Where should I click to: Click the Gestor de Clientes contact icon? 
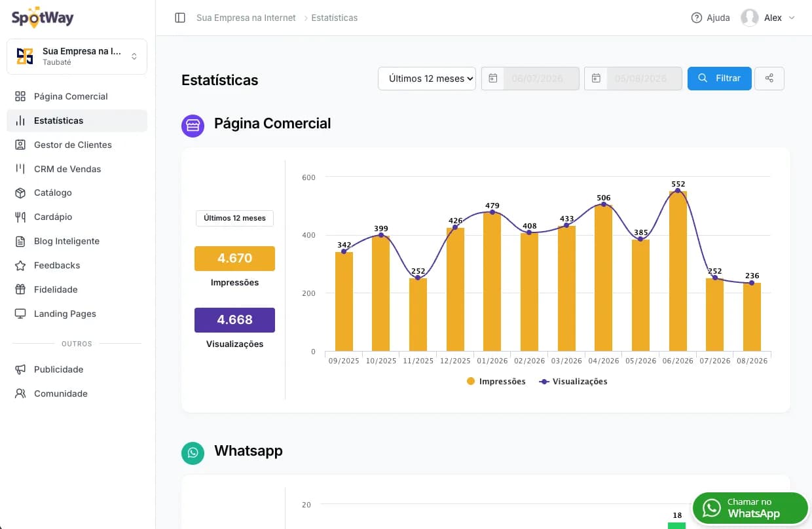point(20,145)
